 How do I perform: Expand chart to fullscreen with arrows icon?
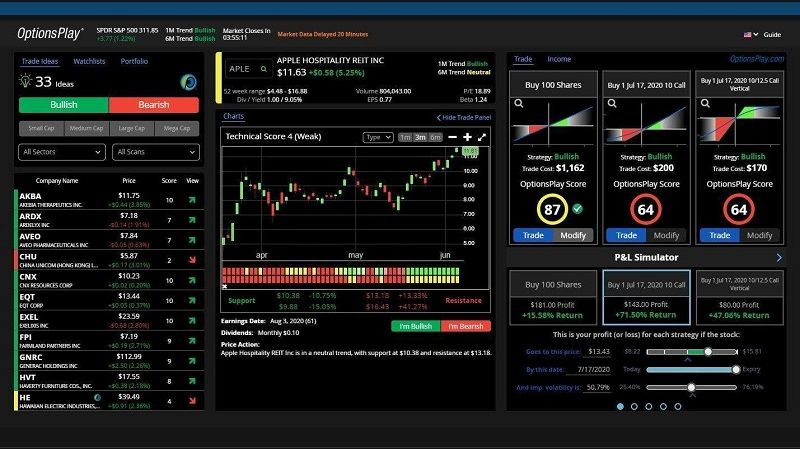(482, 137)
